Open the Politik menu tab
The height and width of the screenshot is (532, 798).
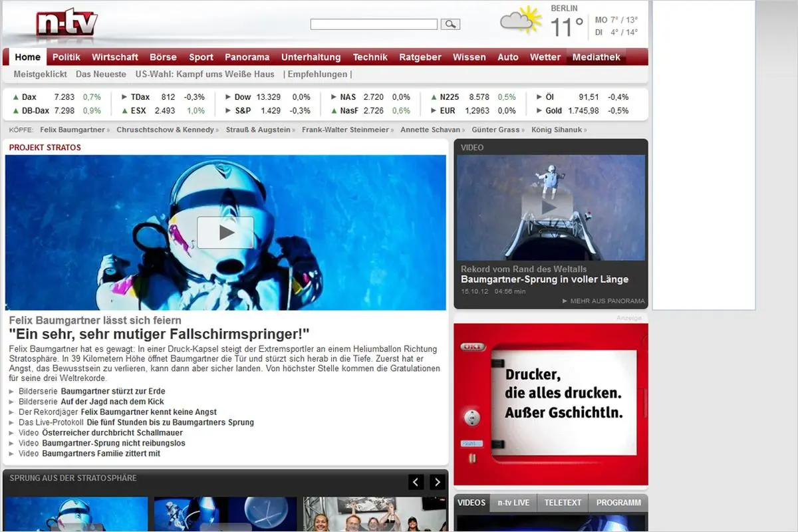[66, 57]
